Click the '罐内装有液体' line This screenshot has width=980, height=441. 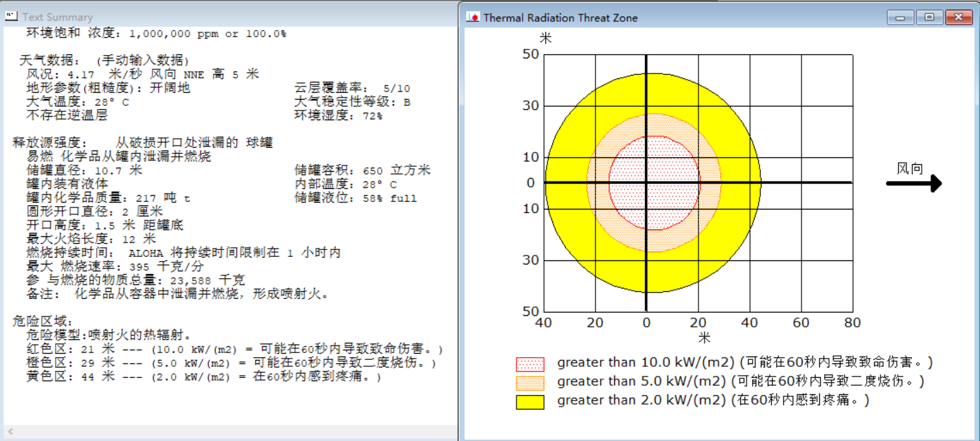[x=67, y=184]
